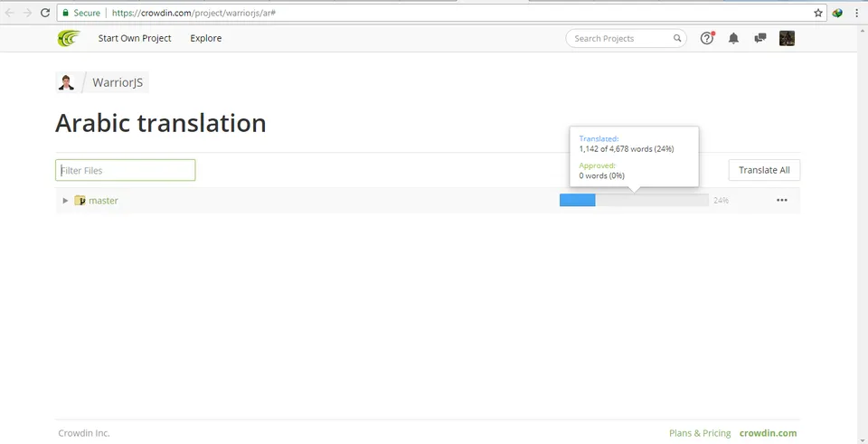
Task: Click the project owner avatar
Action: pyautogui.click(x=66, y=82)
